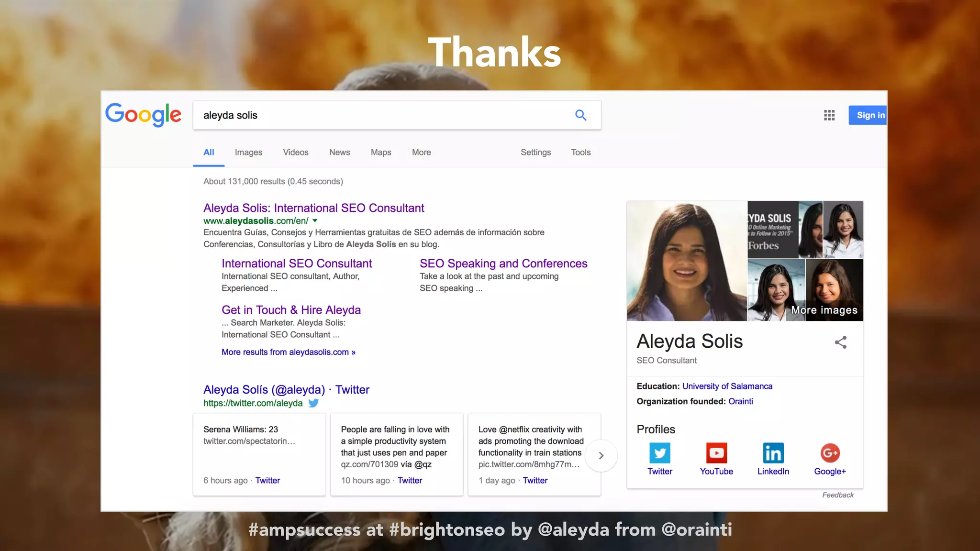This screenshot has width=980, height=551.
Task: Click the top-right portrait thumbnail in panel
Action: 843,230
